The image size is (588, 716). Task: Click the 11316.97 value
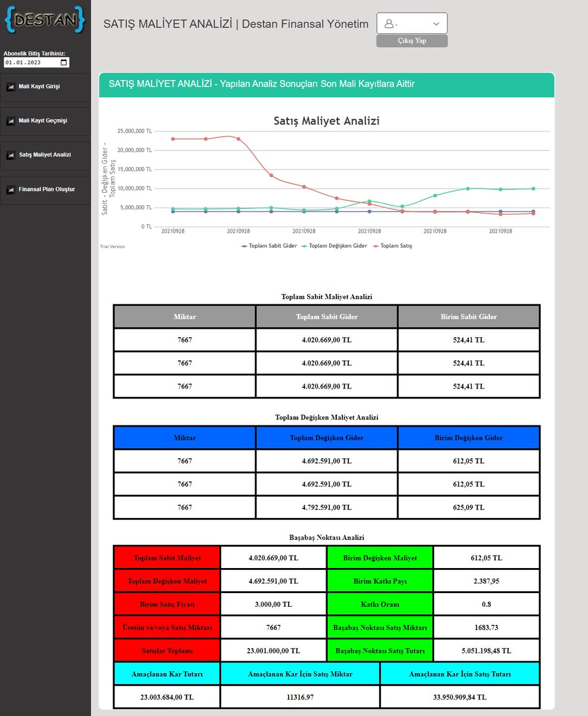(301, 697)
